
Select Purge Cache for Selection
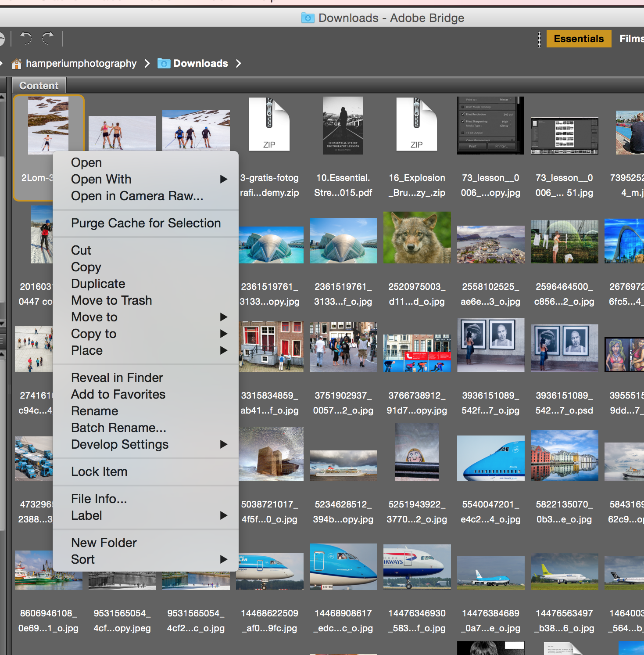(x=145, y=223)
